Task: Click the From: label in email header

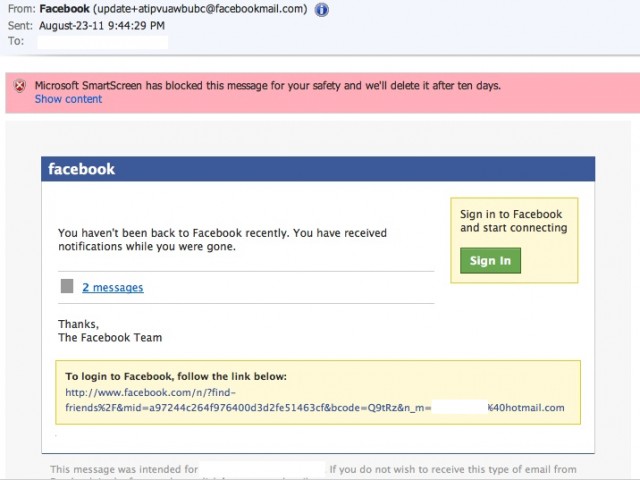Action: 21,9
